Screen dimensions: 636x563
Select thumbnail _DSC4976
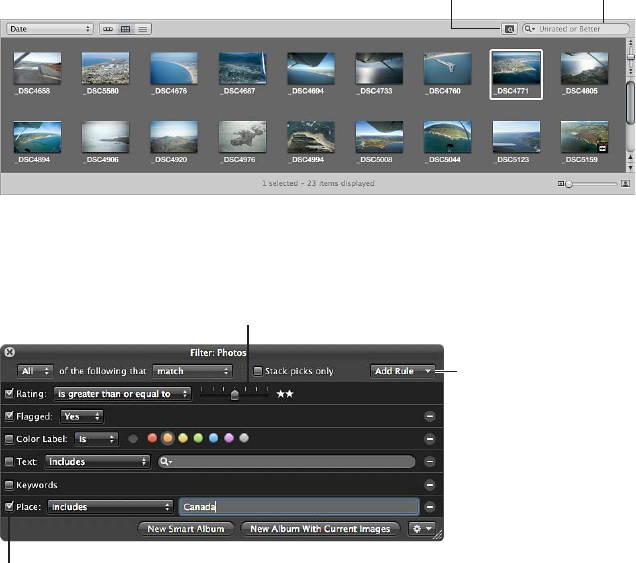(242, 137)
